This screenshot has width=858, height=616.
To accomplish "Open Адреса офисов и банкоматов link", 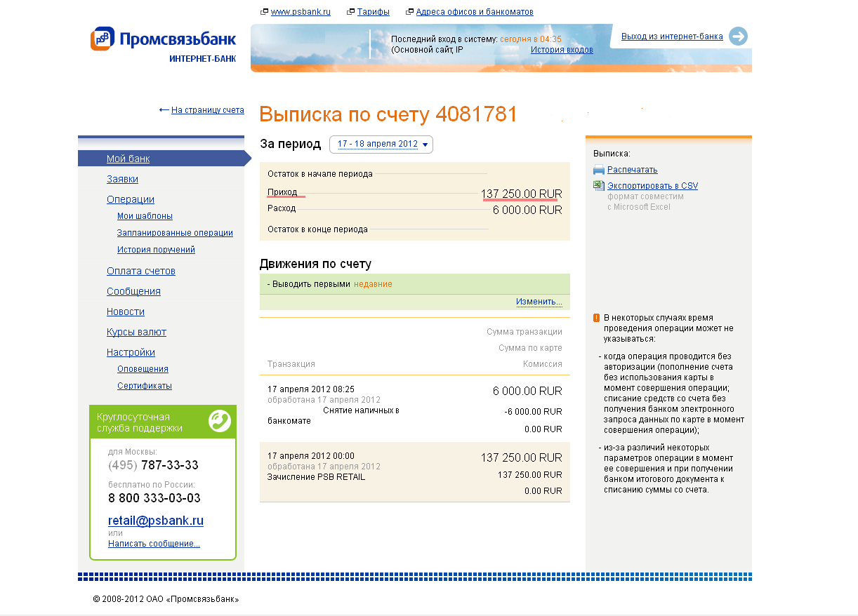I will 475,12.
